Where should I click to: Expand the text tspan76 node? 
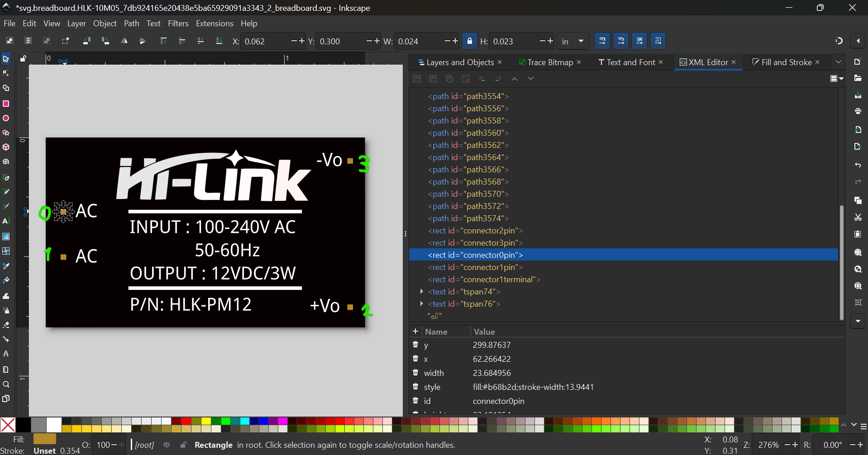(x=421, y=304)
